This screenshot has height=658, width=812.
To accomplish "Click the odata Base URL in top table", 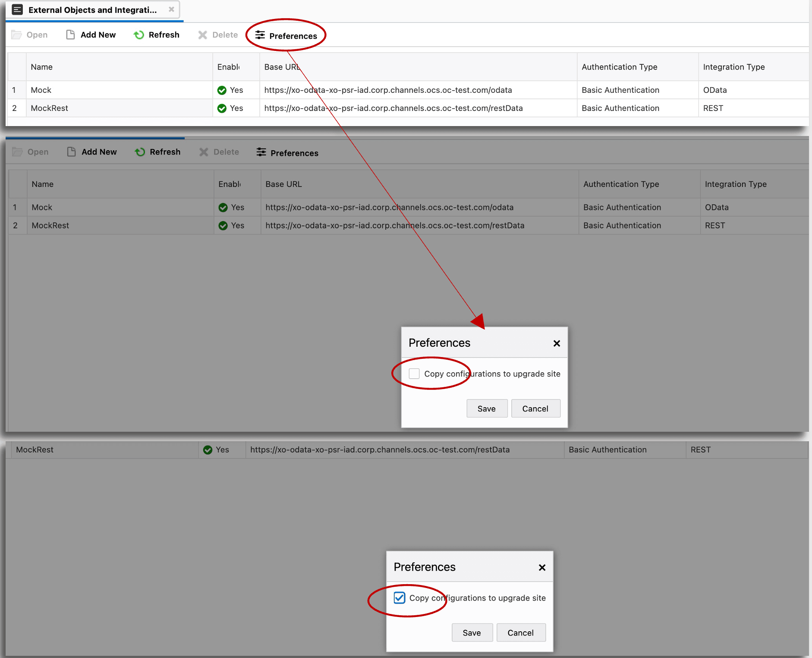I will 388,90.
